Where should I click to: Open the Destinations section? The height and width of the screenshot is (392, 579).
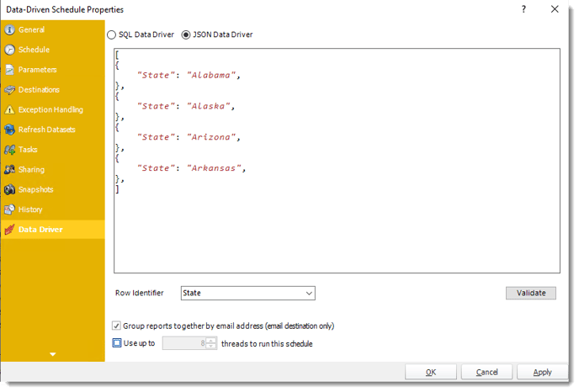click(x=53, y=90)
